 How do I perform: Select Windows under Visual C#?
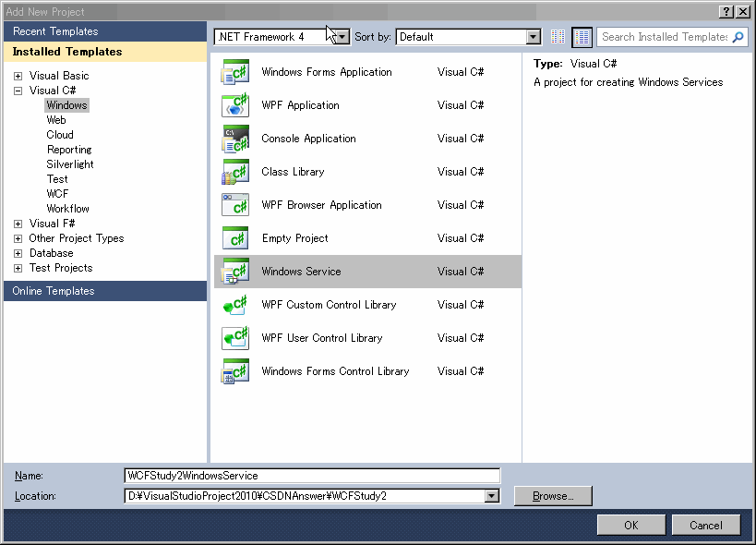[67, 105]
